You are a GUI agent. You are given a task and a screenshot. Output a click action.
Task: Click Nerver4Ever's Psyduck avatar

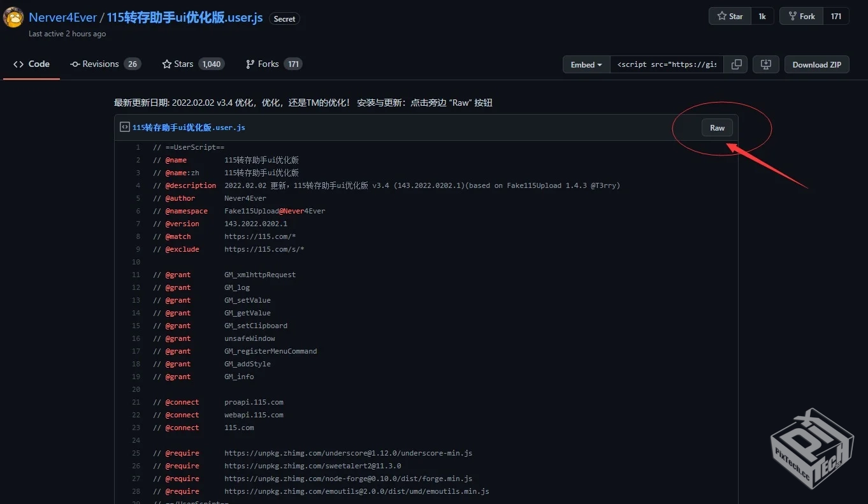(13, 17)
